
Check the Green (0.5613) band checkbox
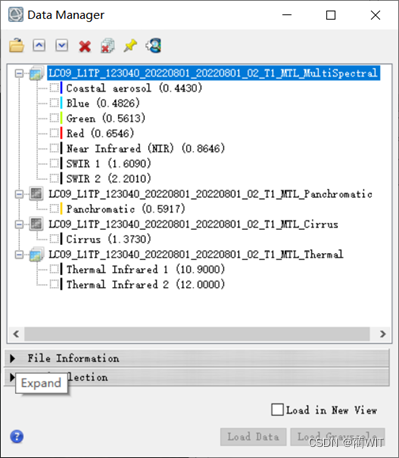pyautogui.click(x=54, y=118)
